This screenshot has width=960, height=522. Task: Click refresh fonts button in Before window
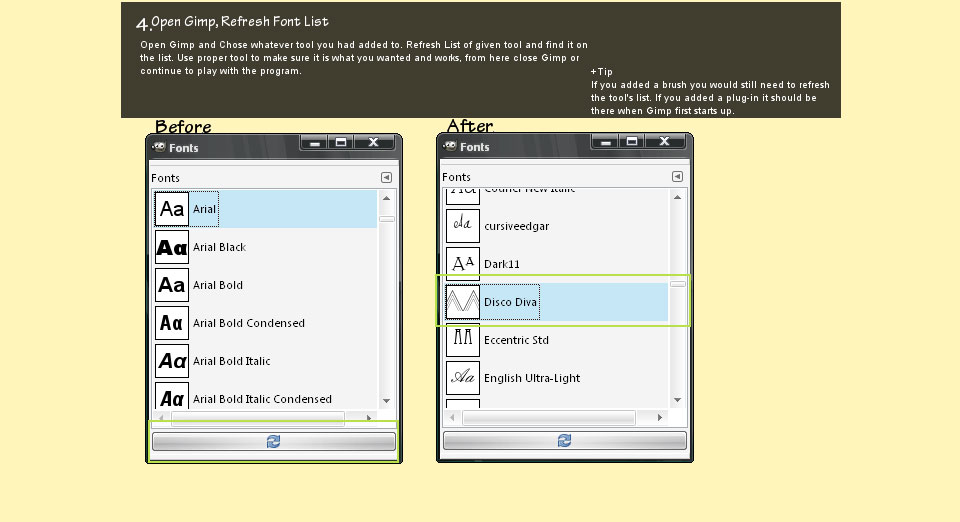point(274,441)
